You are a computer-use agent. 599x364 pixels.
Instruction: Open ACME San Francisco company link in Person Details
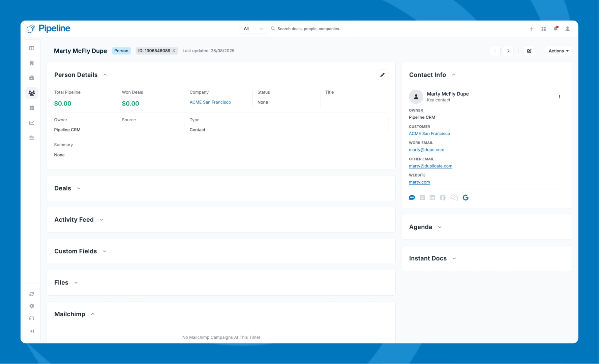(x=210, y=102)
